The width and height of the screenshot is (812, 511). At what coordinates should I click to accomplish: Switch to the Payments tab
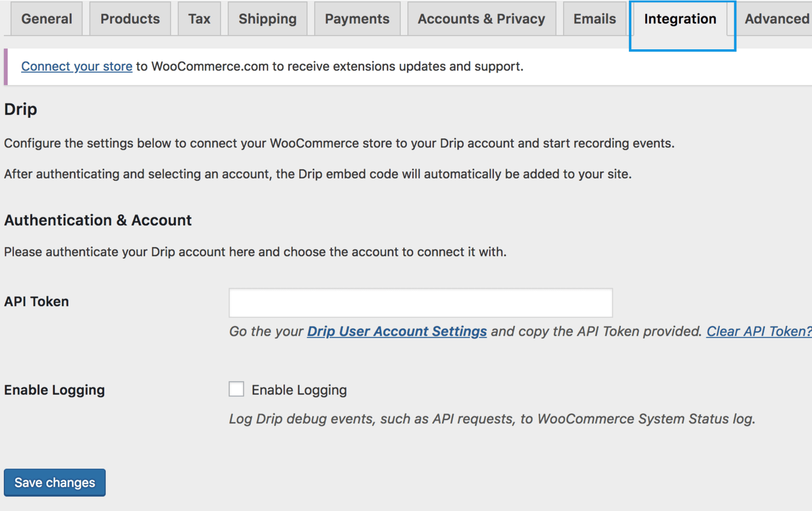click(x=357, y=18)
